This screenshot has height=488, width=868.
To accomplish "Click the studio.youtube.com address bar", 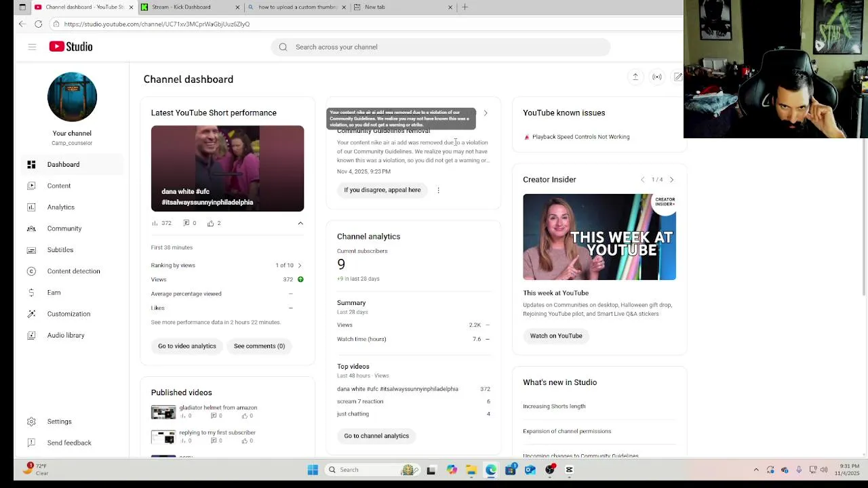I will (366, 24).
